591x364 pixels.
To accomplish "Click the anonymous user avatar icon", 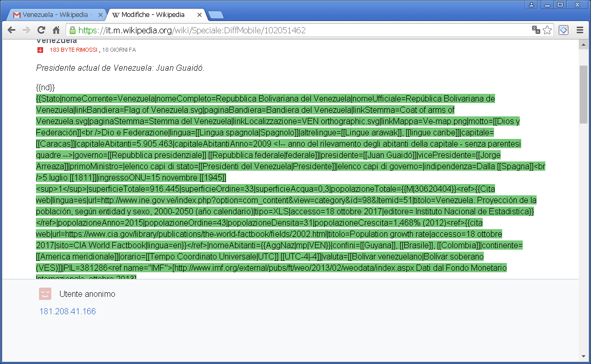I will (x=45, y=294).
